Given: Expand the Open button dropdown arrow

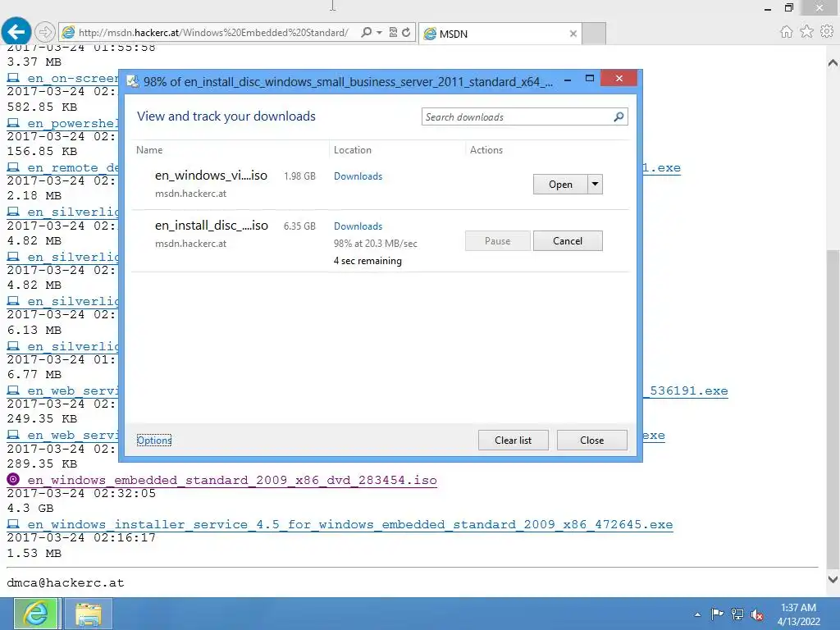Looking at the screenshot, I should tap(596, 185).
